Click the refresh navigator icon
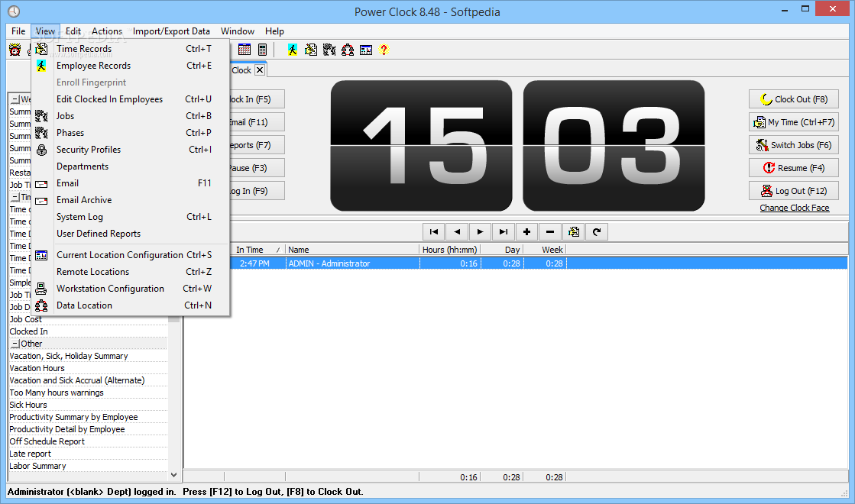Image resolution: width=855 pixels, height=504 pixels. point(597,232)
